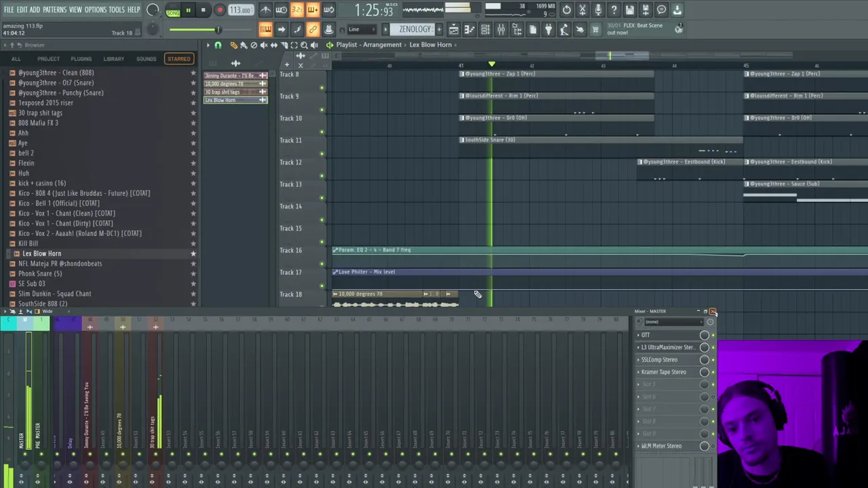Click the save project floppy icon

(629, 9)
